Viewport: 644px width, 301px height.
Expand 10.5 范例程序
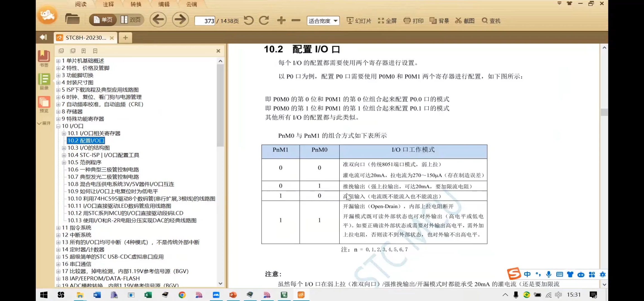pos(64,162)
